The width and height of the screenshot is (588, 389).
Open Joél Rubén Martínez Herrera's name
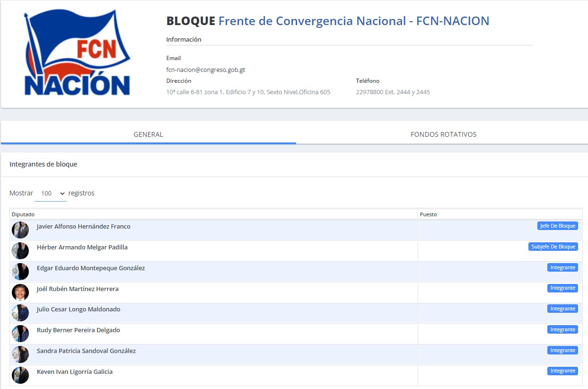(x=78, y=289)
